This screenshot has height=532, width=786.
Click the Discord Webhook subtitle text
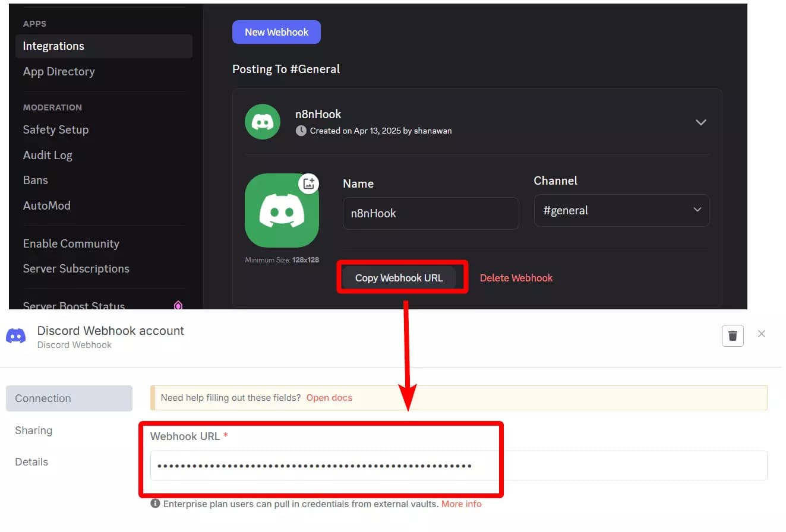coord(74,345)
